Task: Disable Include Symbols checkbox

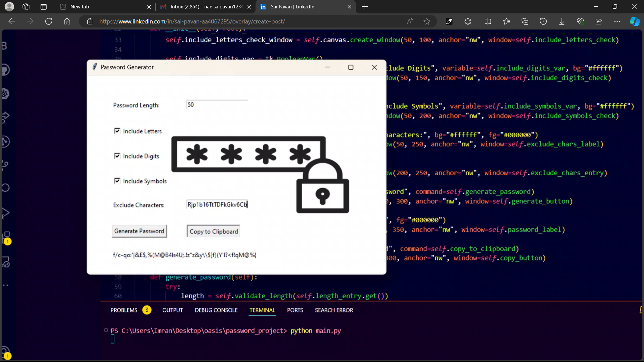Action: pos(117,181)
